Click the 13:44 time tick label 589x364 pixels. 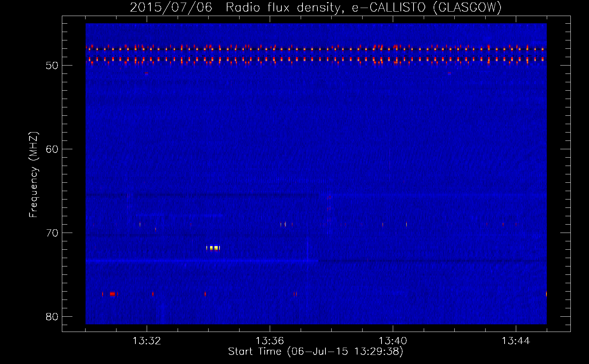tap(516, 341)
